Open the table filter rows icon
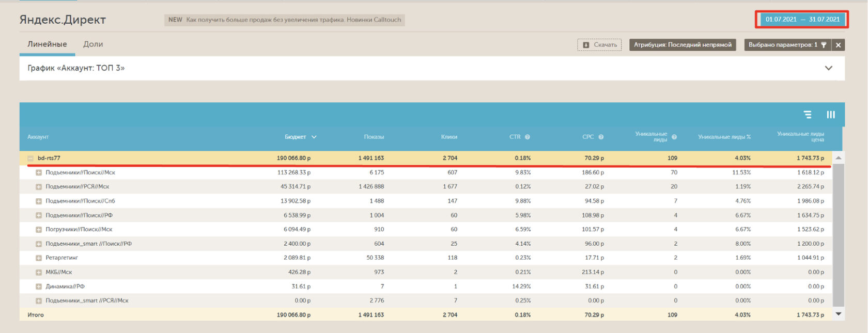The image size is (868, 333). pos(807,115)
